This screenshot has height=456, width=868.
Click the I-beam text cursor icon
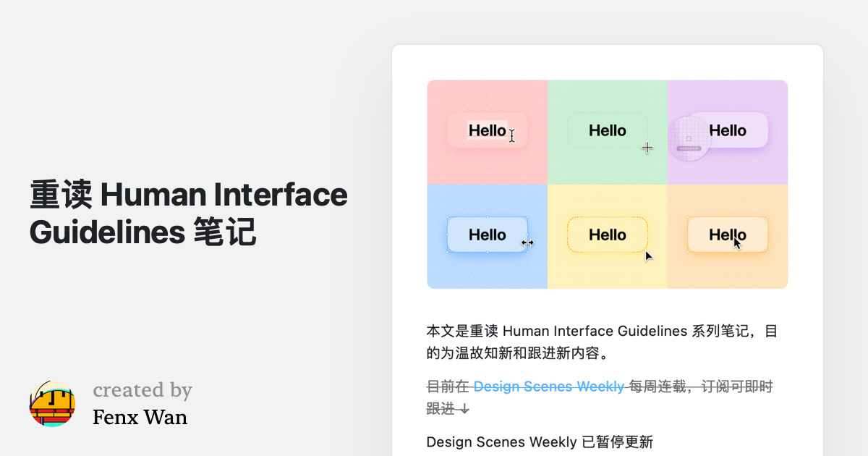pyautogui.click(x=512, y=135)
